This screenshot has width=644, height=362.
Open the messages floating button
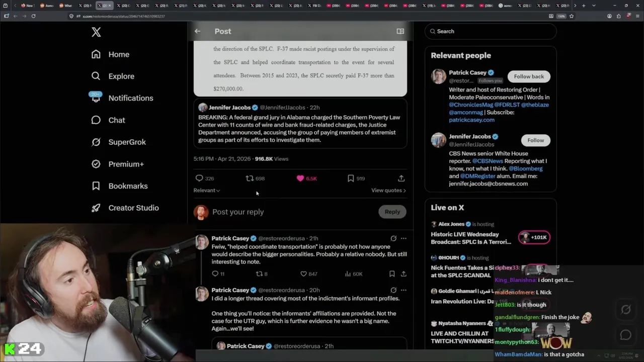626,335
